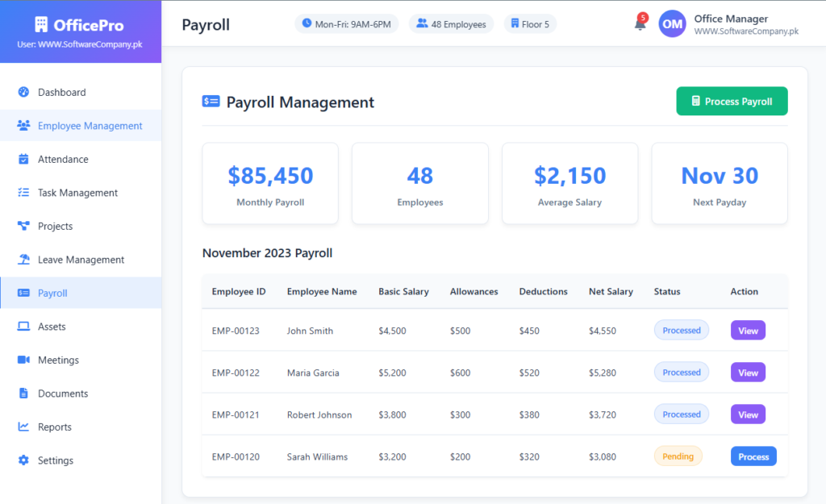Click the OM user avatar
826x504 pixels.
pyautogui.click(x=672, y=24)
